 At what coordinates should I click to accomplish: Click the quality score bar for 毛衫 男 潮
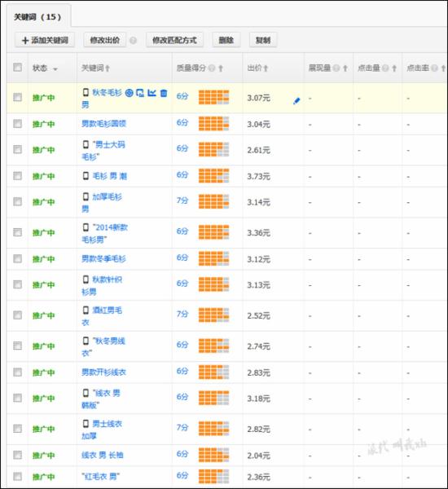click(214, 175)
